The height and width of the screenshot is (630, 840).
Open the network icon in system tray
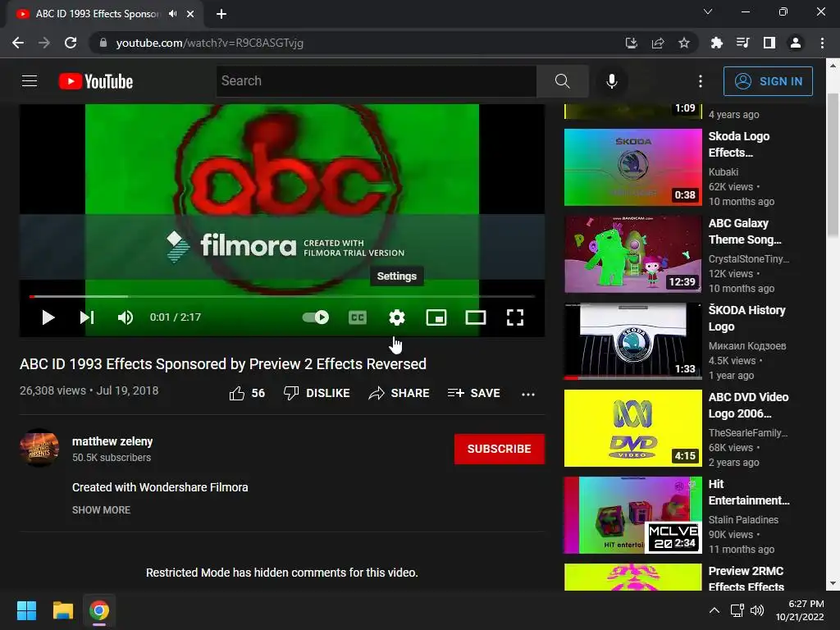click(x=737, y=610)
